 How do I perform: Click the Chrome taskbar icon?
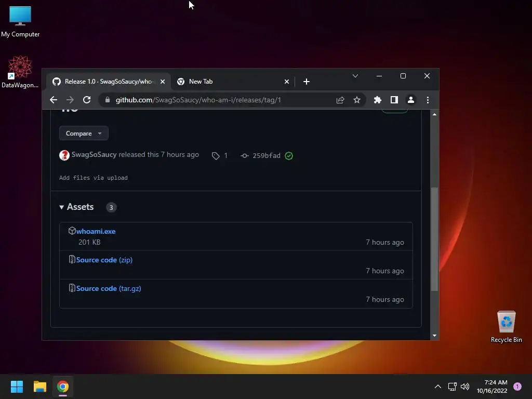point(63,387)
